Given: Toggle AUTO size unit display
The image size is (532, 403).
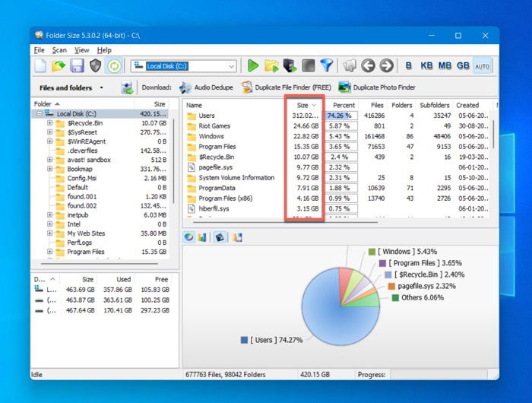Looking at the screenshot, I should click(482, 66).
